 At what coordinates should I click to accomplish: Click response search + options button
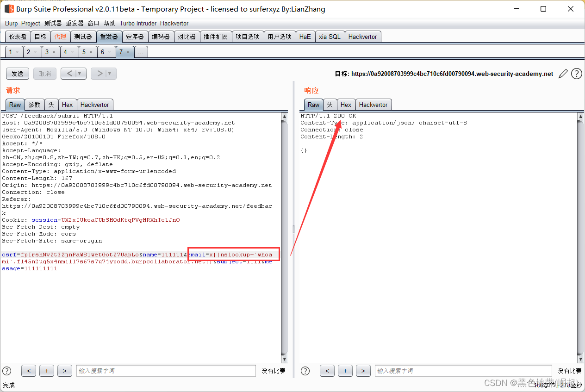(x=345, y=371)
